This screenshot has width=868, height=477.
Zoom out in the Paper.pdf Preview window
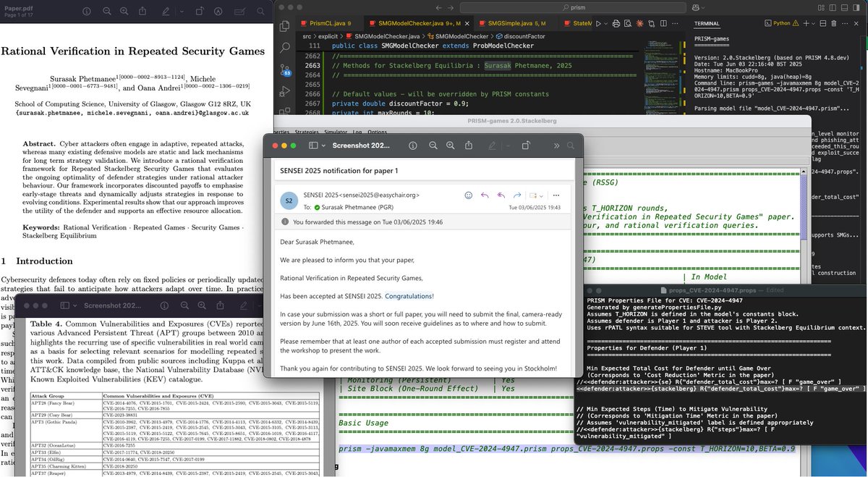(x=106, y=12)
